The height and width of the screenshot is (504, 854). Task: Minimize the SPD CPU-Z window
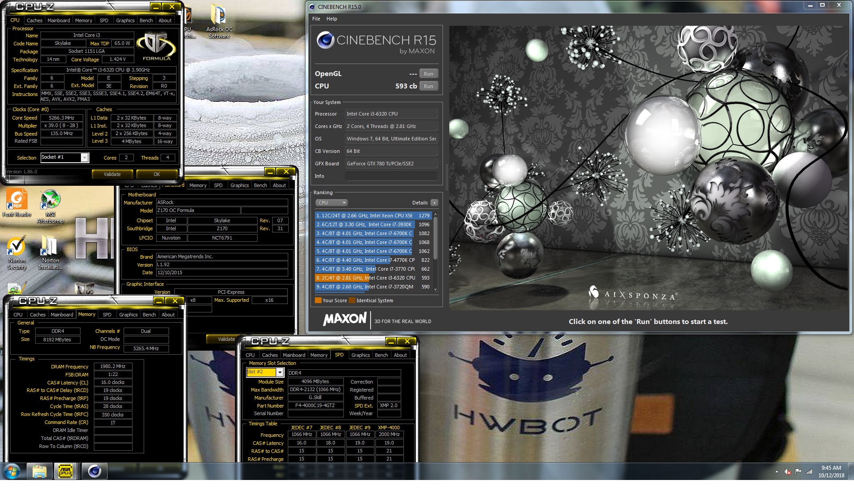[391, 341]
